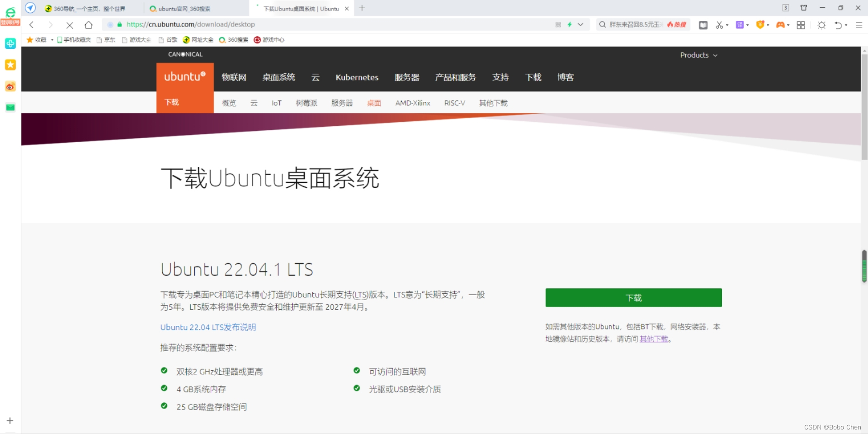Open the 桌面系统 menu item
Viewport: 868px width, 434px height.
click(279, 77)
